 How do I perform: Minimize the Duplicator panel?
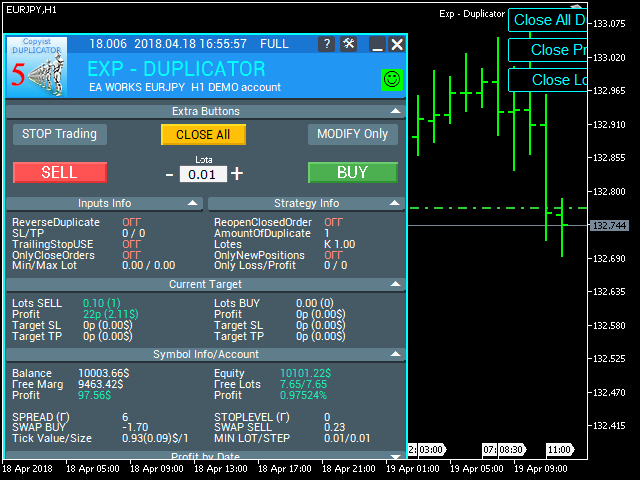point(378,44)
